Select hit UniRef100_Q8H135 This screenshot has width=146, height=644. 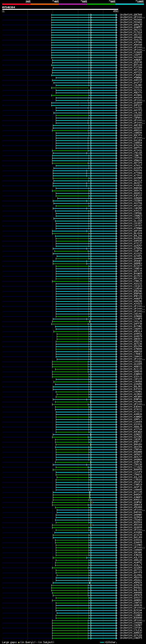tap(131, 25)
